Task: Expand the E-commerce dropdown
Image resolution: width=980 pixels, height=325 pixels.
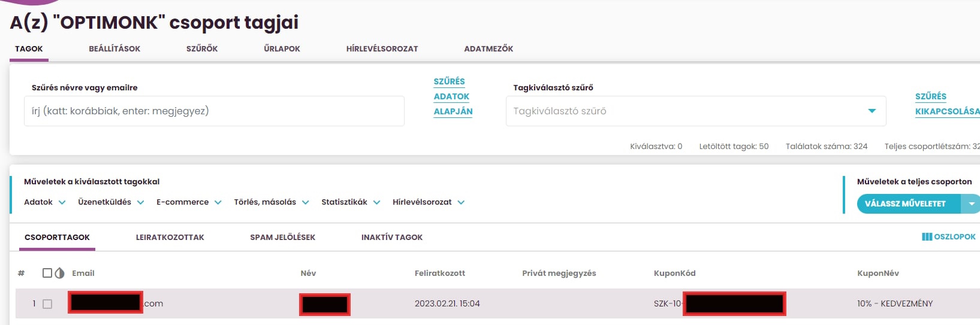Action: (x=189, y=202)
